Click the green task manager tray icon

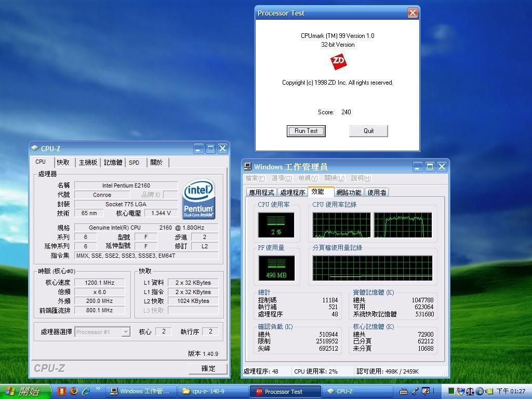(x=451, y=391)
